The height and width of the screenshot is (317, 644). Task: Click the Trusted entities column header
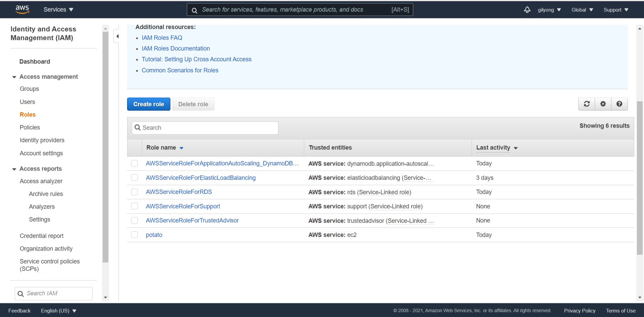click(x=330, y=147)
